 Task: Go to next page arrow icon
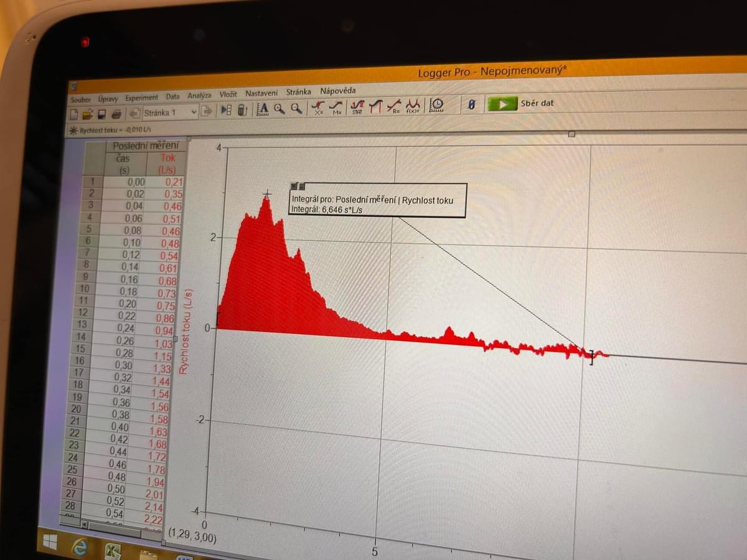tap(207, 112)
